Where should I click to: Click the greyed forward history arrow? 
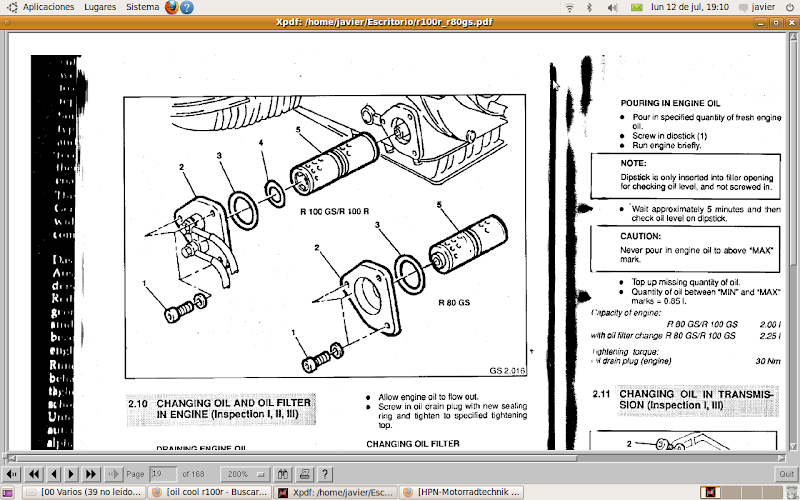pyautogui.click(x=113, y=474)
